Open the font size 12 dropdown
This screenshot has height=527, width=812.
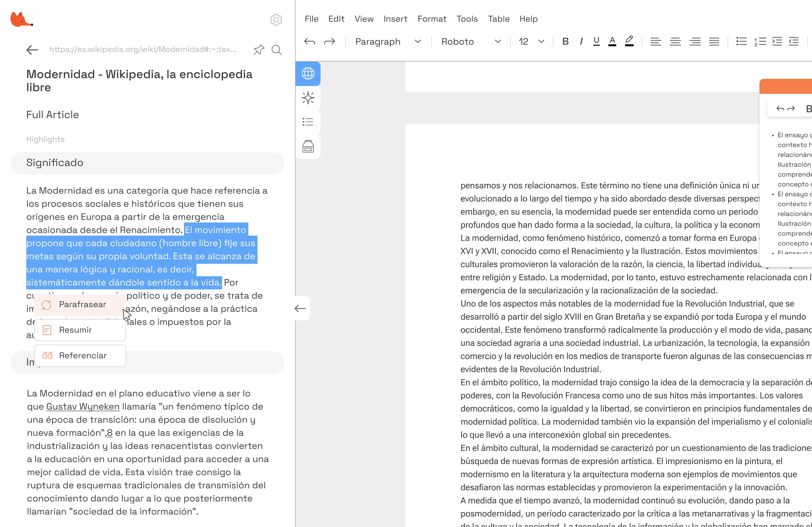(531, 42)
